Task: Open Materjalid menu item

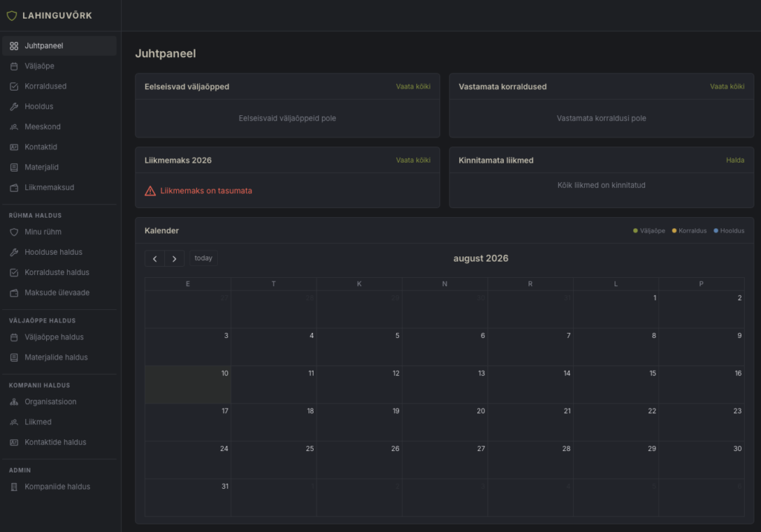Action: 59,167
